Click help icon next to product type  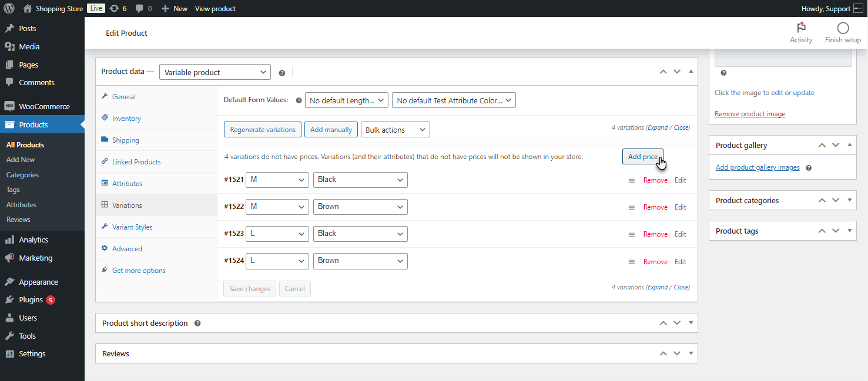pyautogui.click(x=281, y=73)
